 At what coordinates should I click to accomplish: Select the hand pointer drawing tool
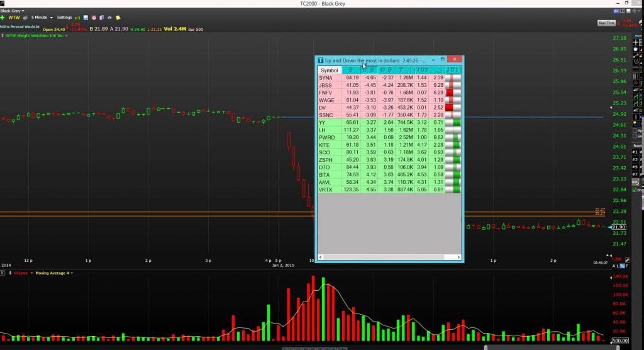(x=636, y=49)
